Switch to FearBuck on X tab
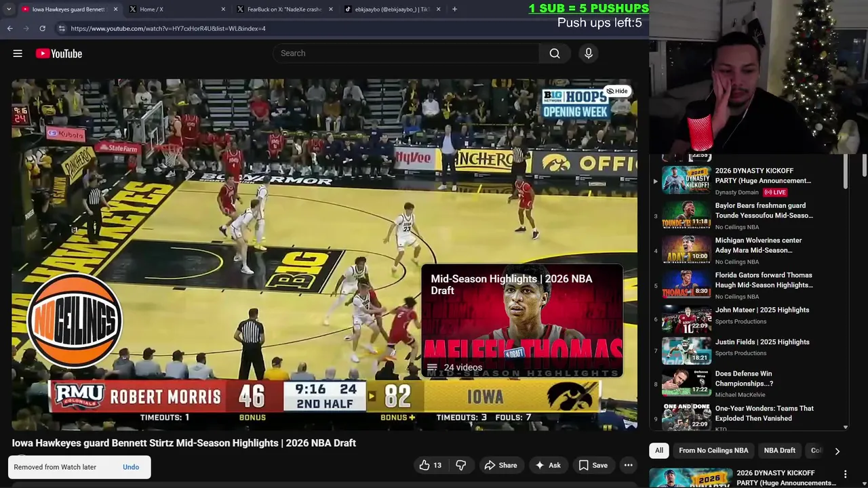Image resolution: width=868 pixels, height=488 pixels. coord(283,9)
